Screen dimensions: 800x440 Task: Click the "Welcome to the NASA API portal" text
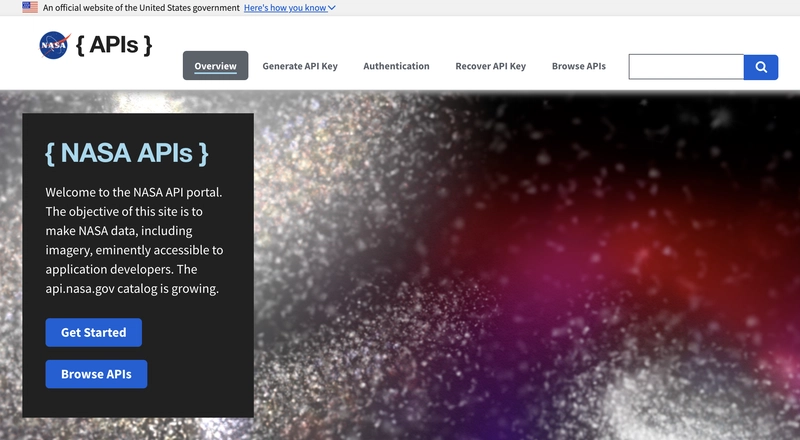134,192
